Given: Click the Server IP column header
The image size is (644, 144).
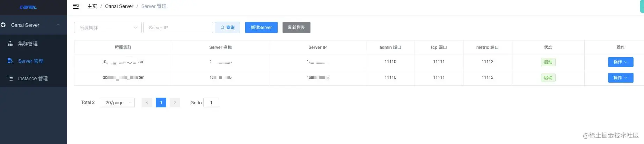Looking at the screenshot, I should pos(317,47).
